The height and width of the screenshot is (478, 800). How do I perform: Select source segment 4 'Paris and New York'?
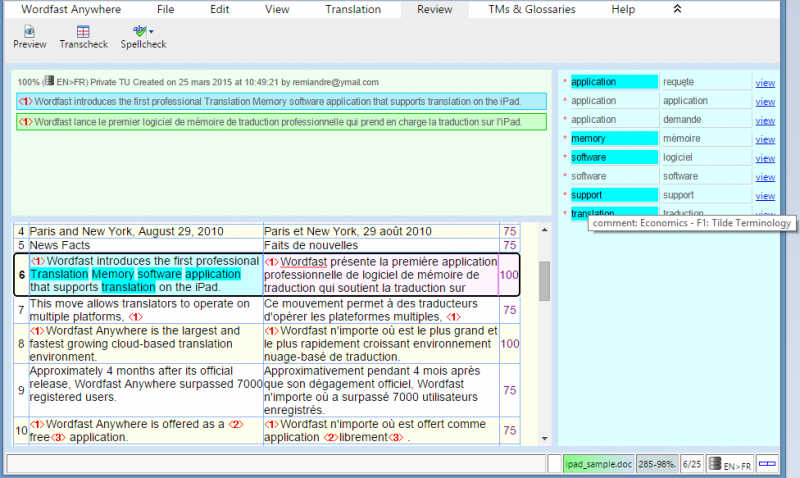click(146, 231)
